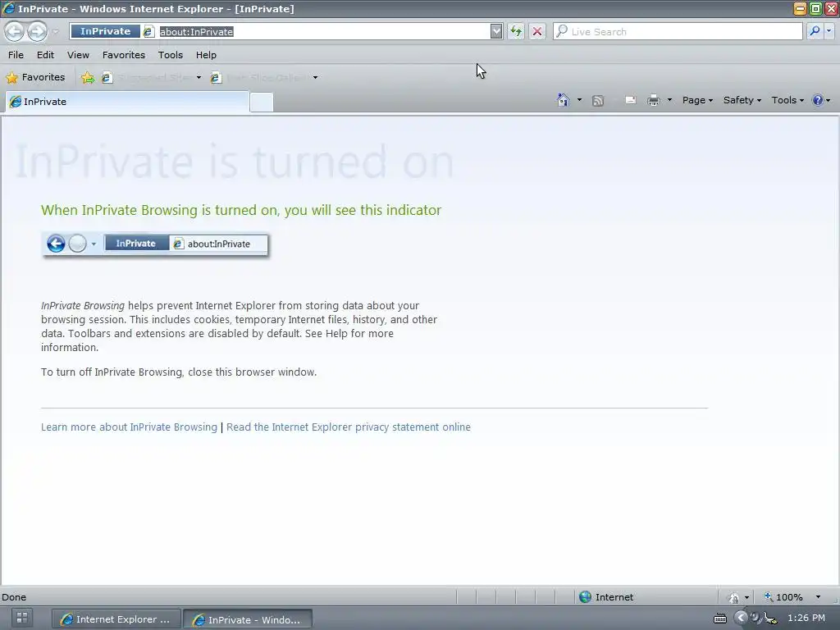Click the Learn more about InPrivate Browsing link
Image resolution: width=840 pixels, height=630 pixels.
coord(129,427)
